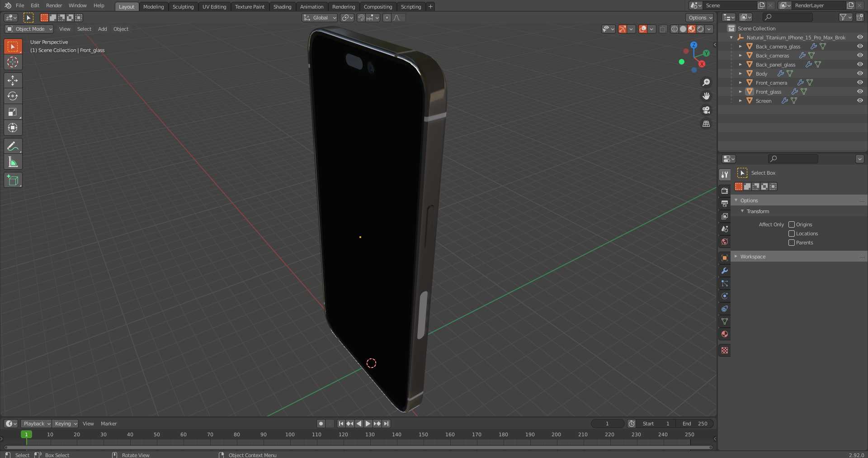Open Particles properties tab

point(725,283)
